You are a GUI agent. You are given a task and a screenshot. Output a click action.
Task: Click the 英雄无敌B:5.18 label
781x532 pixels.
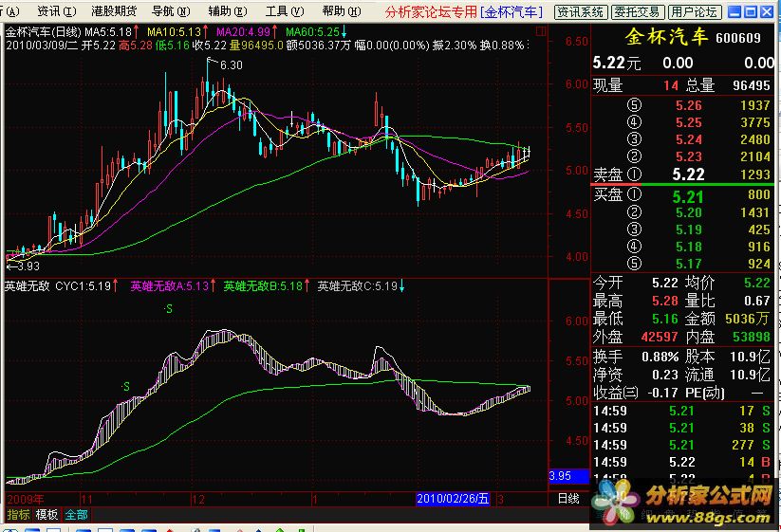pyautogui.click(x=266, y=286)
